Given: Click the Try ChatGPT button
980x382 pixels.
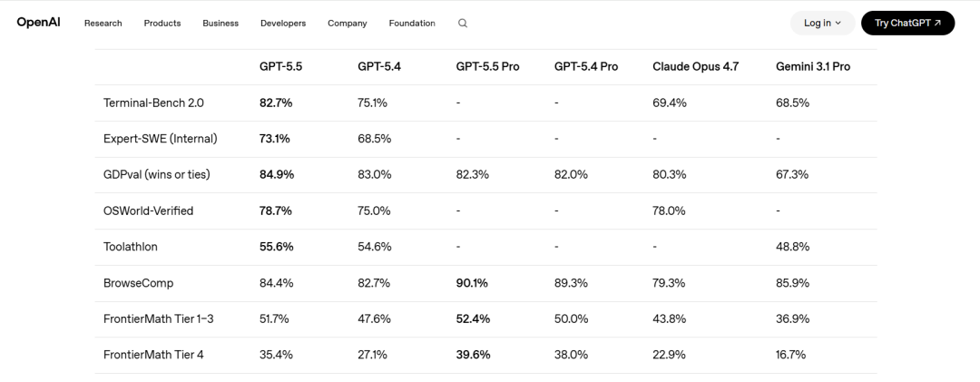Looking at the screenshot, I should point(907,24).
